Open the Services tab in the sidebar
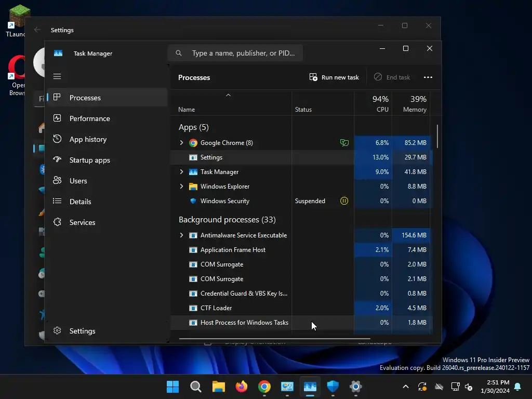This screenshot has height=399, width=532. coord(107,222)
